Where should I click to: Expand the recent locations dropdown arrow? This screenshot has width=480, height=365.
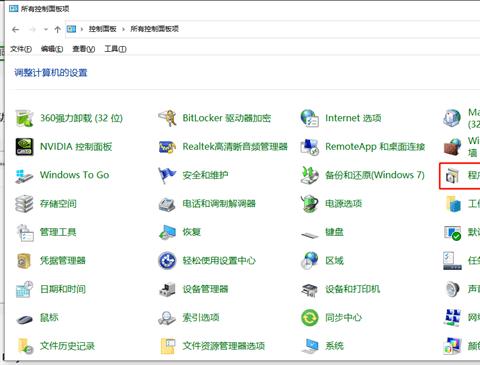[x=46, y=30]
